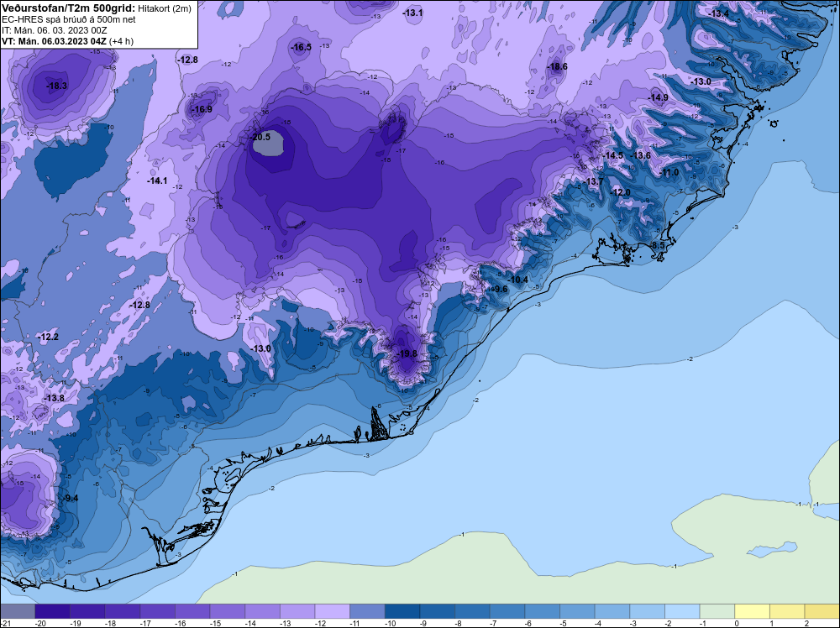
Task: Click the -12.0 temperature label
Action: pos(621,192)
